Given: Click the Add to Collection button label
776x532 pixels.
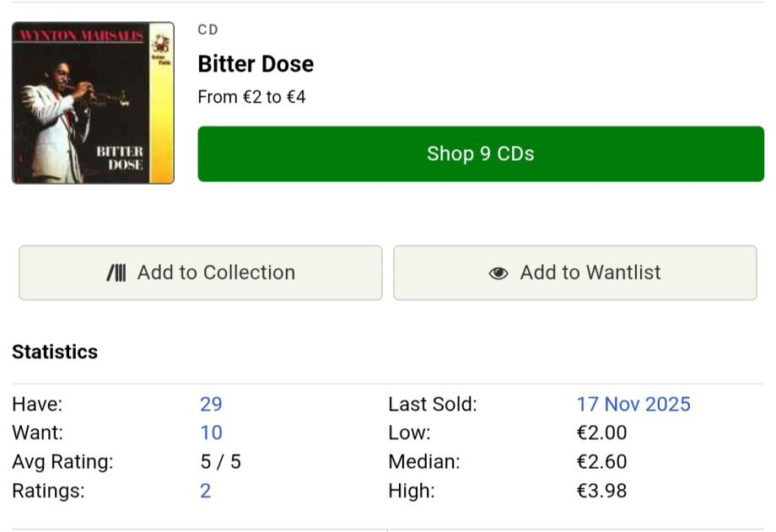Looking at the screenshot, I should tap(216, 273).
